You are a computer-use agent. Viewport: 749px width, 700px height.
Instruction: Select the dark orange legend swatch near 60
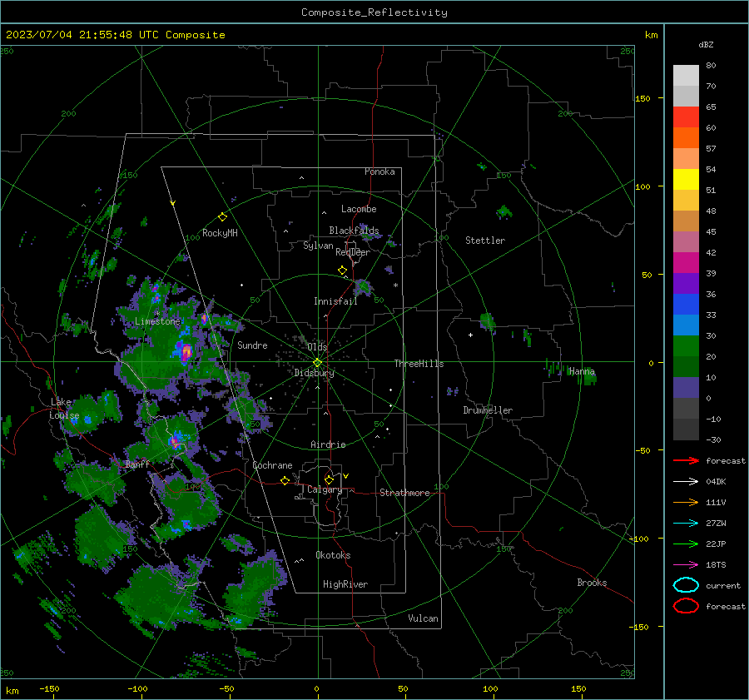pos(686,137)
